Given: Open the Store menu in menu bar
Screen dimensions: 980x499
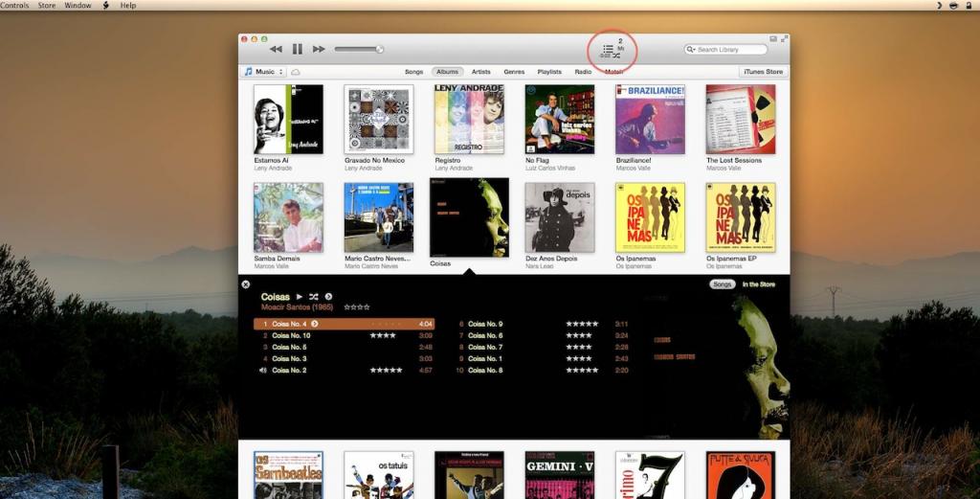Looking at the screenshot, I should pyautogui.click(x=47, y=5).
